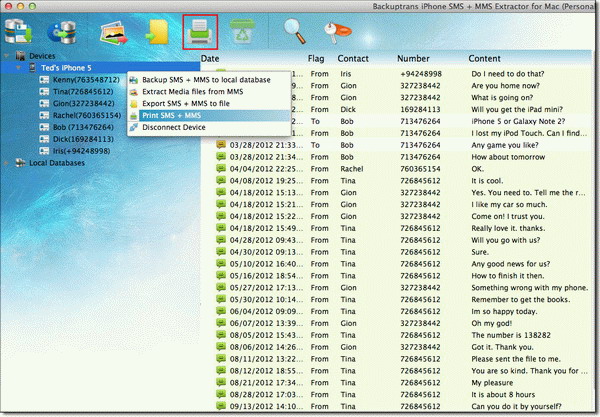Select Local Databases in sidebar
The width and height of the screenshot is (600, 417).
tap(57, 163)
